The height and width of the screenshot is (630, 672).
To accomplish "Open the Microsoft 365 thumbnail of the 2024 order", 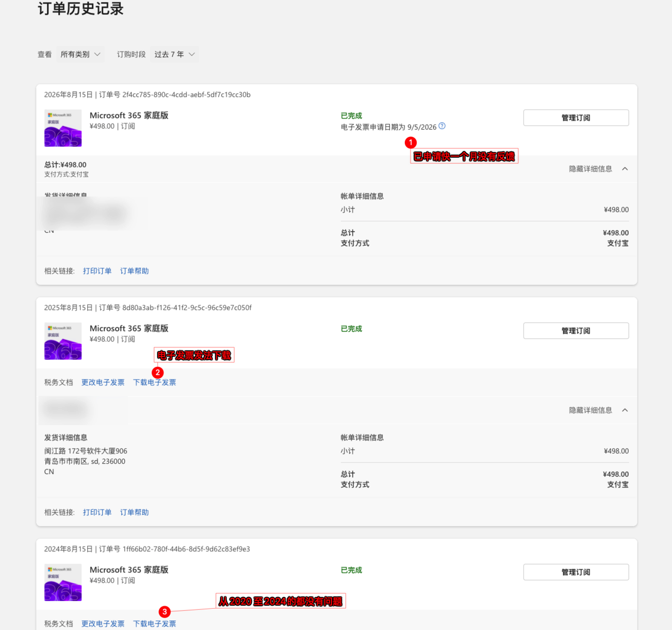I will [63, 583].
